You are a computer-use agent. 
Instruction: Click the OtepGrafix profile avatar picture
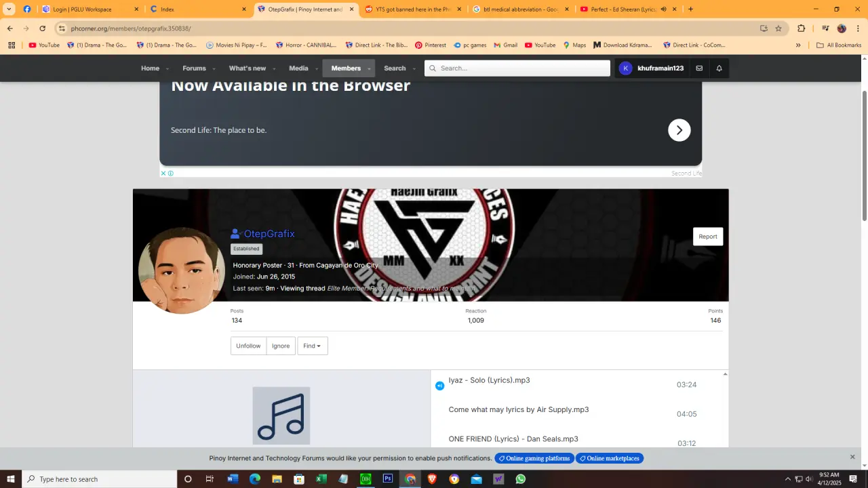pos(181,270)
